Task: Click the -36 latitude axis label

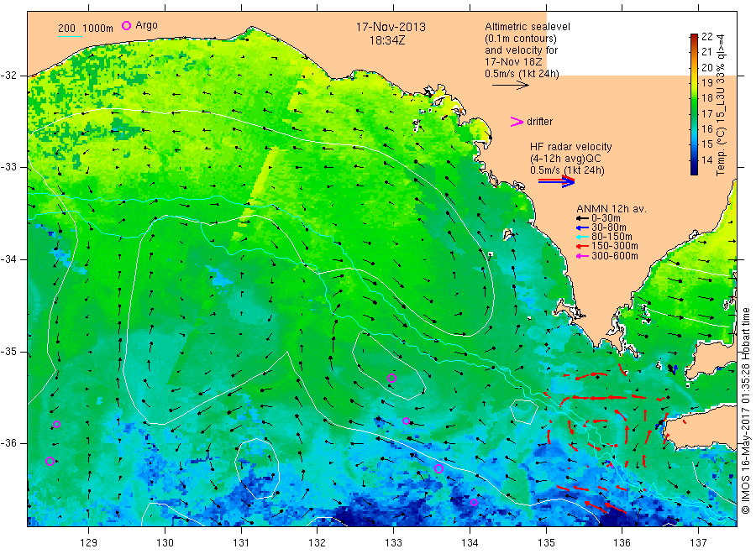Action: (8, 442)
